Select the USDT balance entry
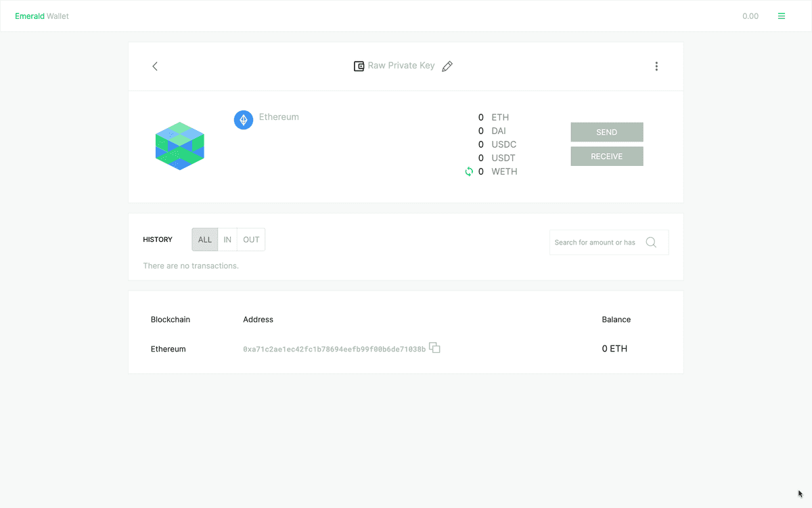 click(496, 158)
